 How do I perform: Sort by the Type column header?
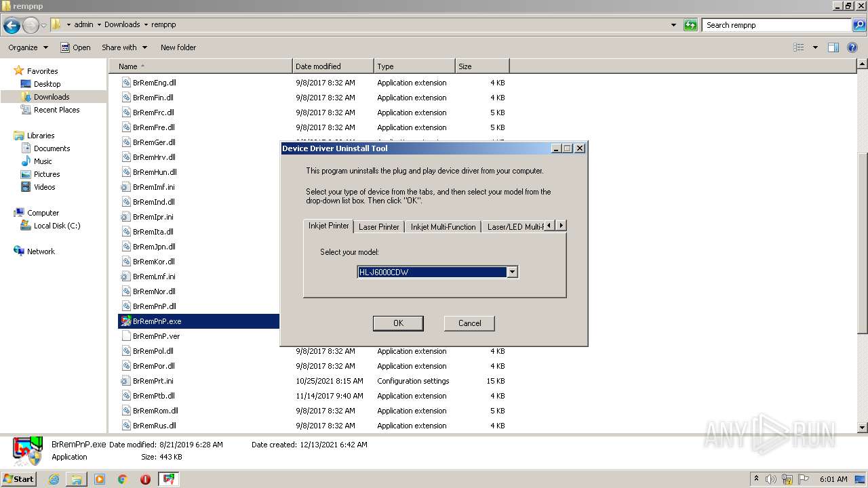(414, 66)
